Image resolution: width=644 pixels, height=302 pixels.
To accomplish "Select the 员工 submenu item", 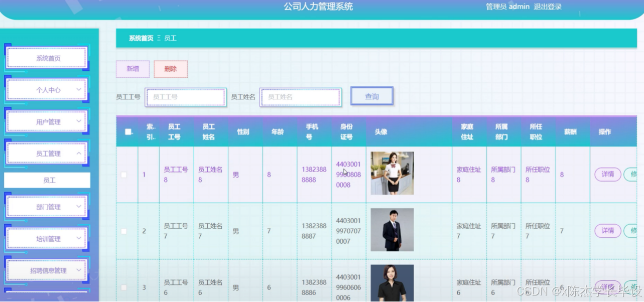I will [x=47, y=180].
